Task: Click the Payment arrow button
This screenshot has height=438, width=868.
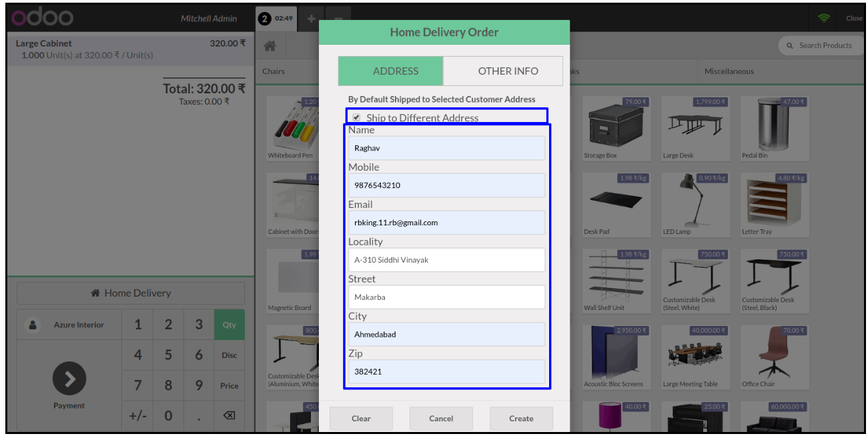Action: [x=69, y=379]
